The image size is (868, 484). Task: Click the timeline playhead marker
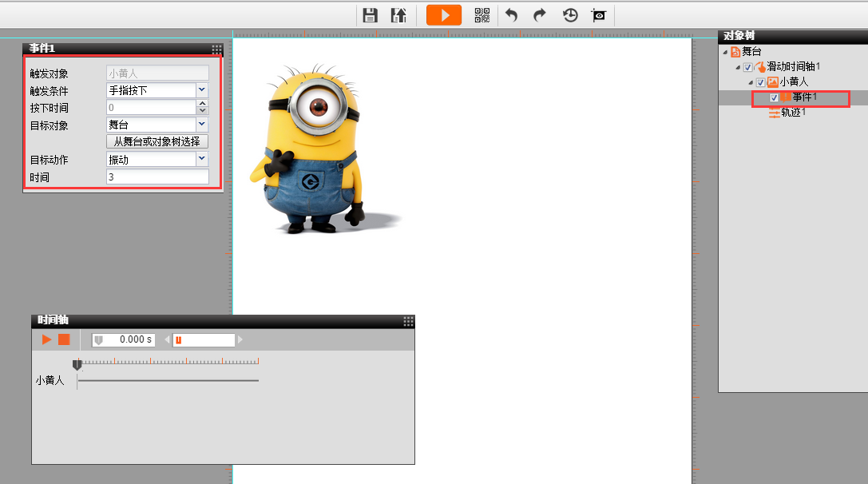coord(77,364)
